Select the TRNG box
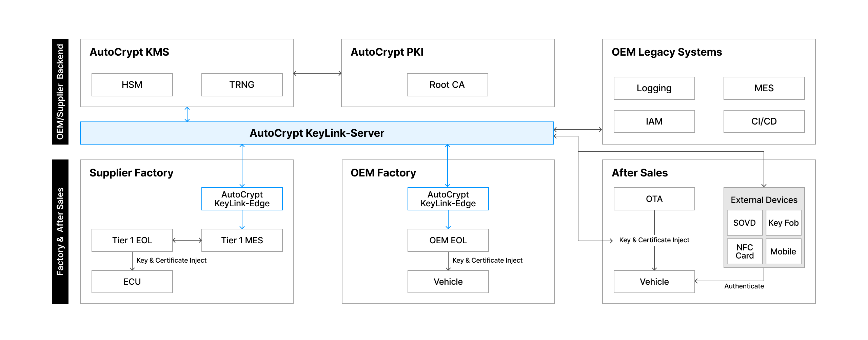The height and width of the screenshot is (340, 868). pyautogui.click(x=242, y=85)
